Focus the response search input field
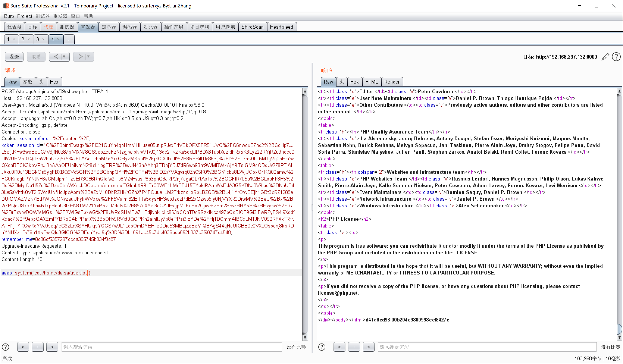Viewport: 623px width, 364px height. tap(487, 347)
